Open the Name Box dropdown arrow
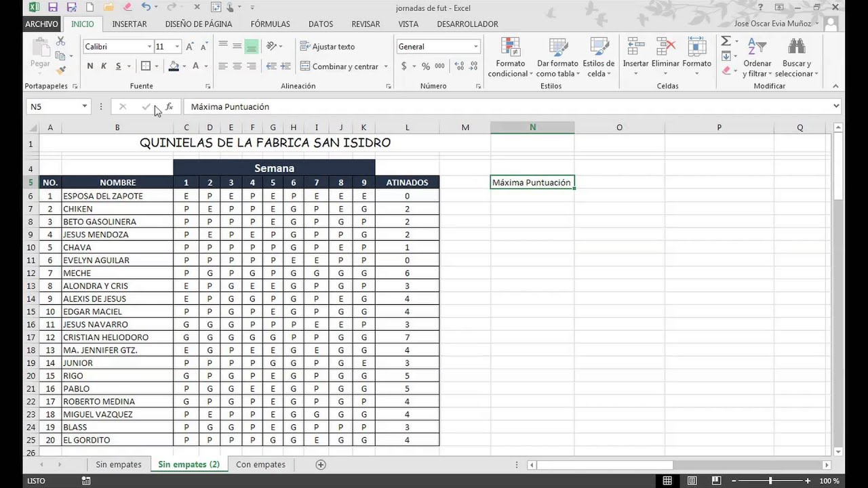Viewport: 868px width, 488px height. [84, 106]
